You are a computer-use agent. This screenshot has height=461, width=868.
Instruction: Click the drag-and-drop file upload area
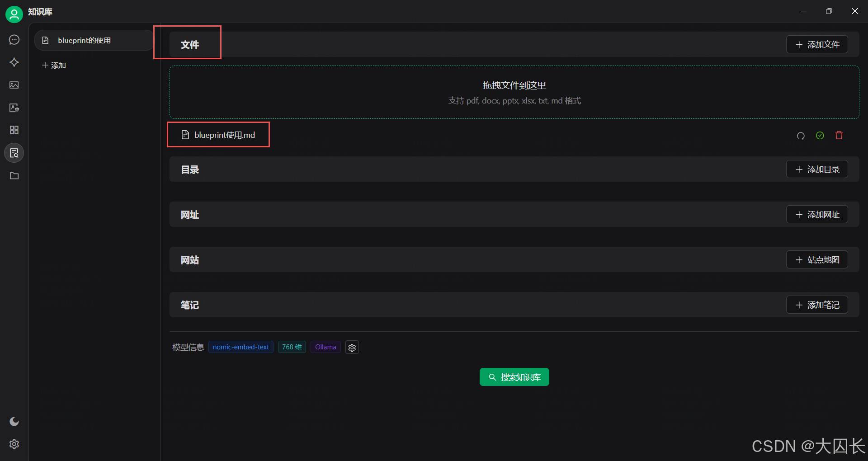(514, 92)
